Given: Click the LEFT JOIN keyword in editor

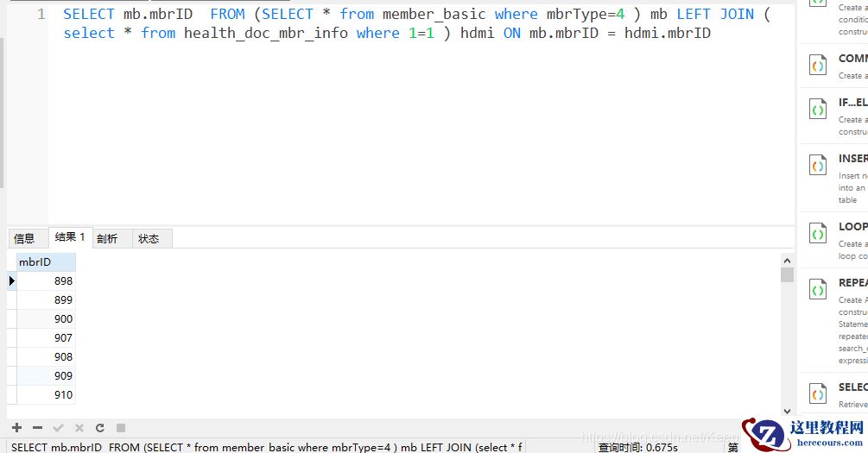Looking at the screenshot, I should (x=715, y=14).
